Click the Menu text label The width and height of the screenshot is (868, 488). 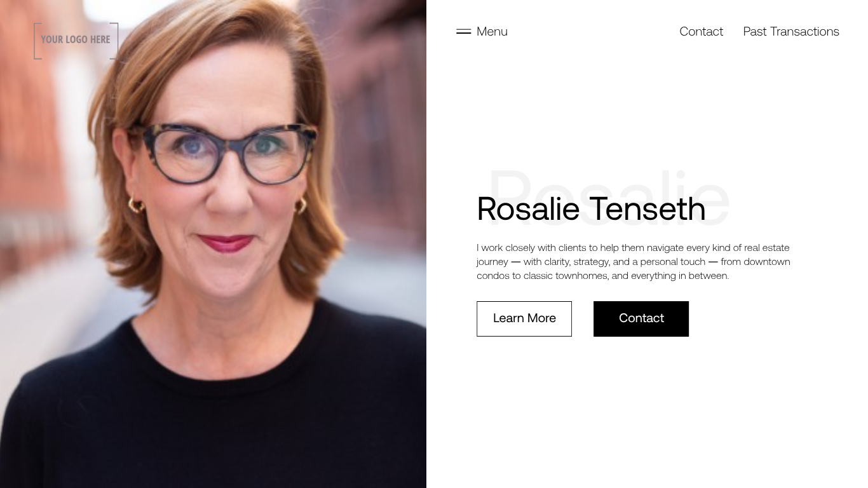tap(492, 31)
